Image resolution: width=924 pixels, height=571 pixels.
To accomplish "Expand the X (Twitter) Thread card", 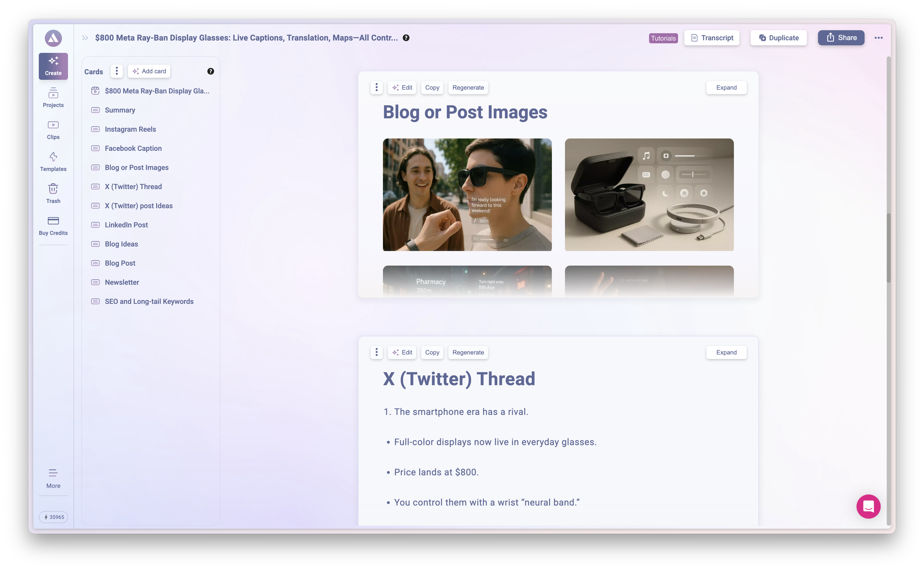I will coord(726,352).
